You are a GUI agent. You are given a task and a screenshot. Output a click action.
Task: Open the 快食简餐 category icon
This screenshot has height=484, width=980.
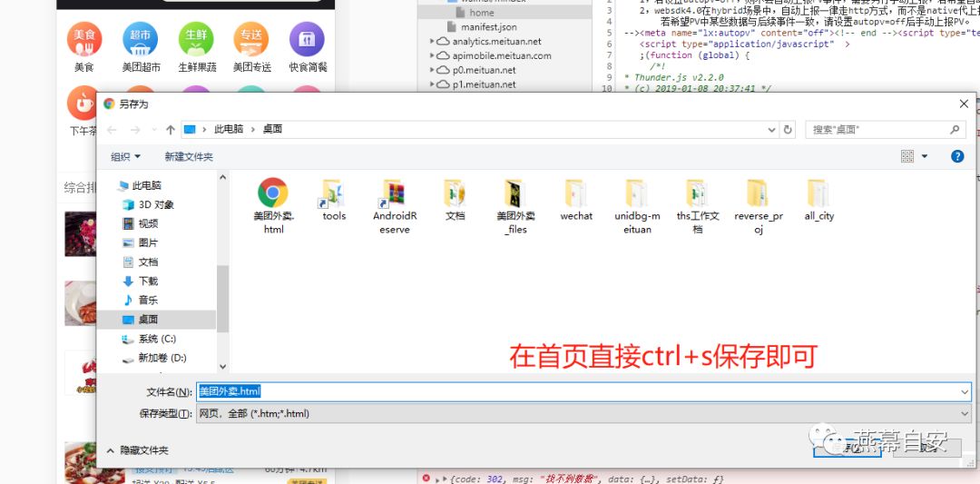coord(307,39)
